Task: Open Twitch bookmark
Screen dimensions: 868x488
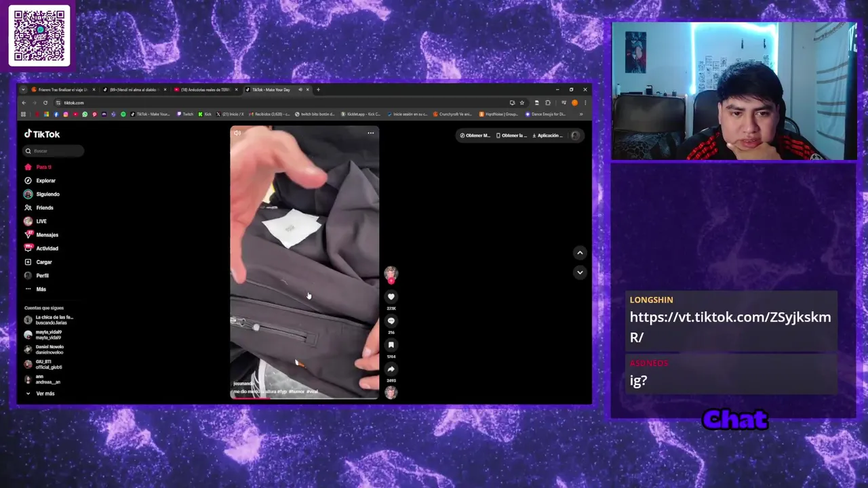Action: [185, 114]
